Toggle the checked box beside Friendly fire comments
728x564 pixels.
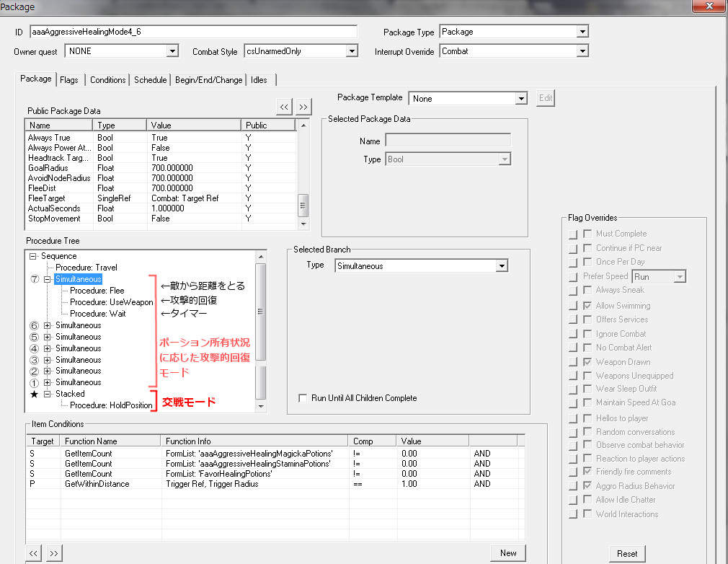(587, 472)
